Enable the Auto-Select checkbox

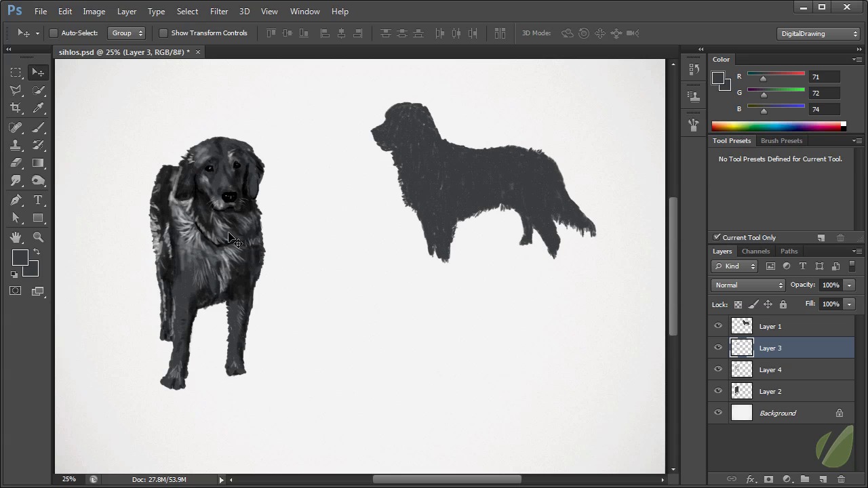(54, 33)
